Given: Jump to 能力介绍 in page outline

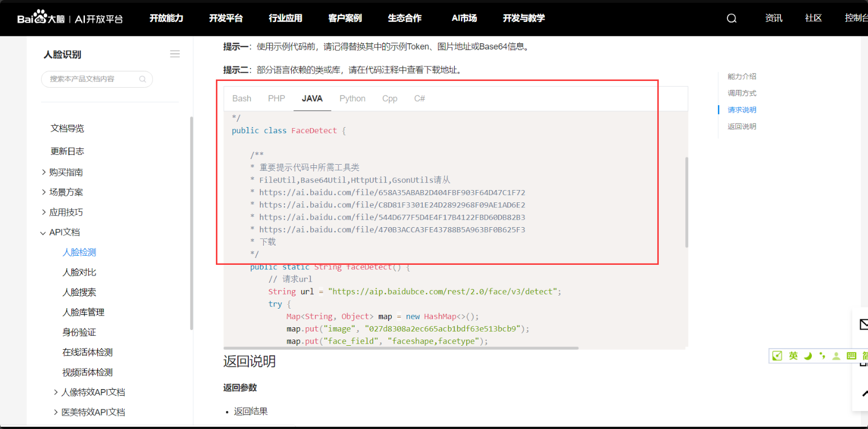Looking at the screenshot, I should coord(742,76).
